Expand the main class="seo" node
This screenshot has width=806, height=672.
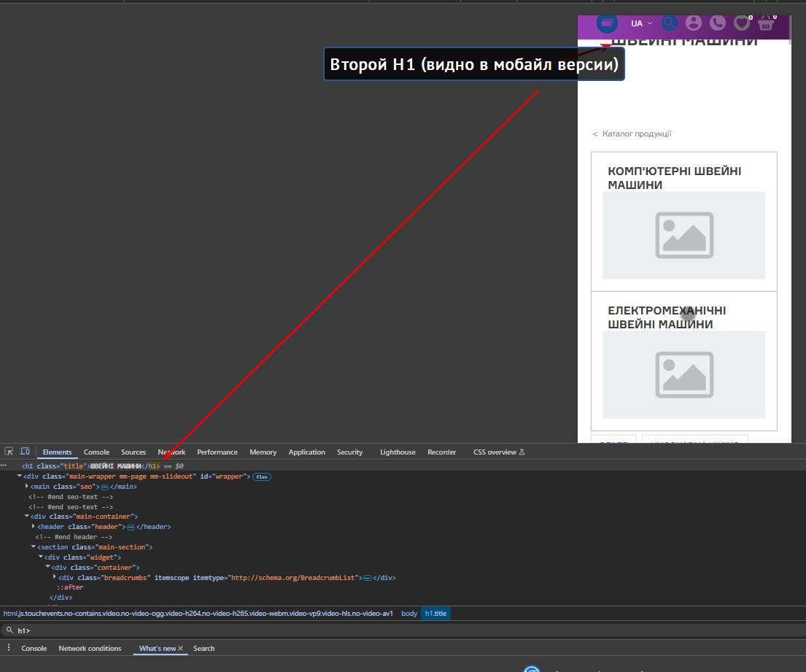[x=27, y=486]
